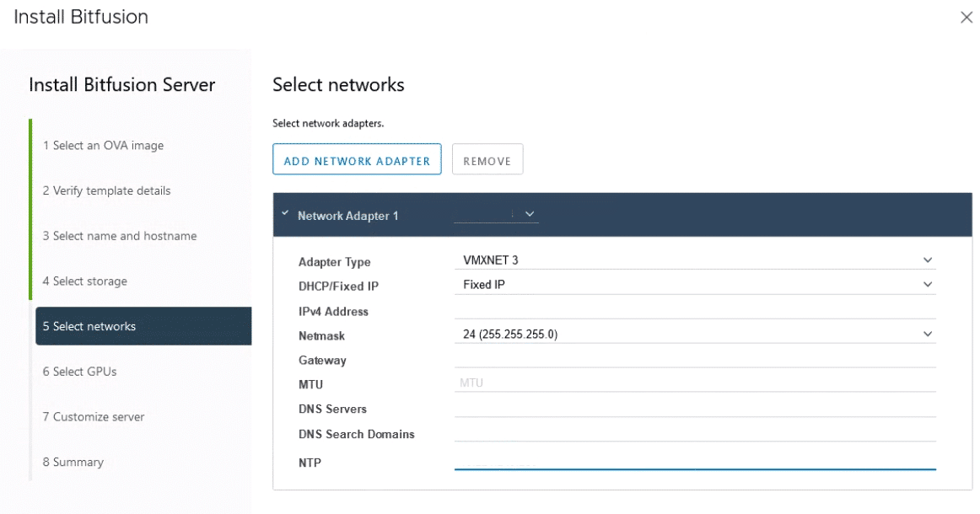
Task: Open the Netmask dropdown
Action: pyautogui.click(x=695, y=334)
